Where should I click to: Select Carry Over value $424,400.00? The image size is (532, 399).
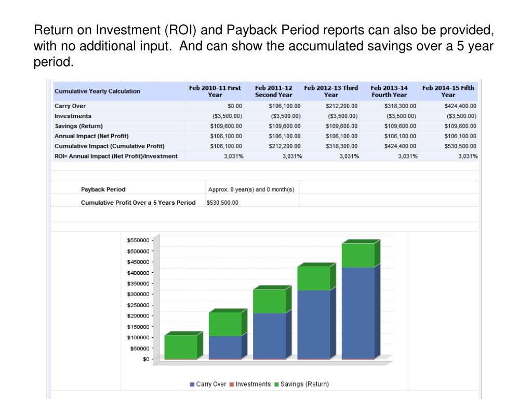tap(460, 106)
